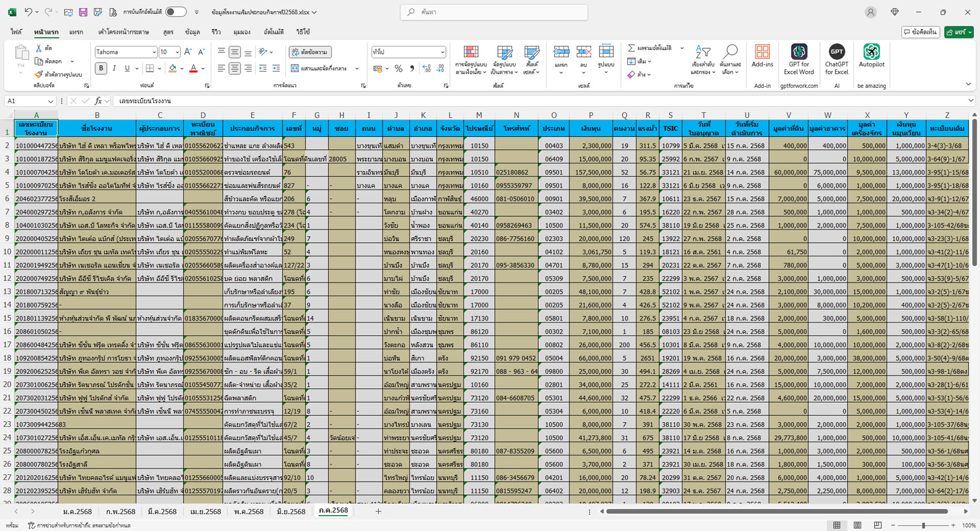Switch to the Page Layout ribbon tab
This screenshot has height=531, width=980.
pyautogui.click(x=124, y=32)
